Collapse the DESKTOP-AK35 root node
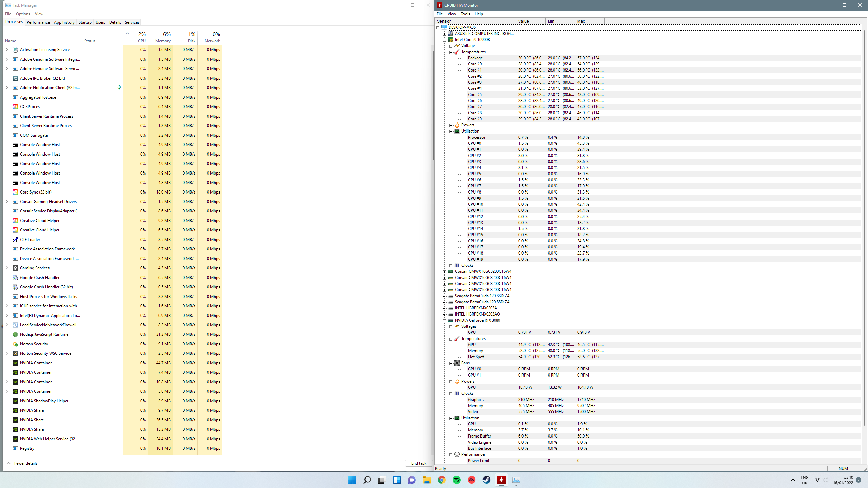Viewport: 868px width, 488px height. pos(438,27)
